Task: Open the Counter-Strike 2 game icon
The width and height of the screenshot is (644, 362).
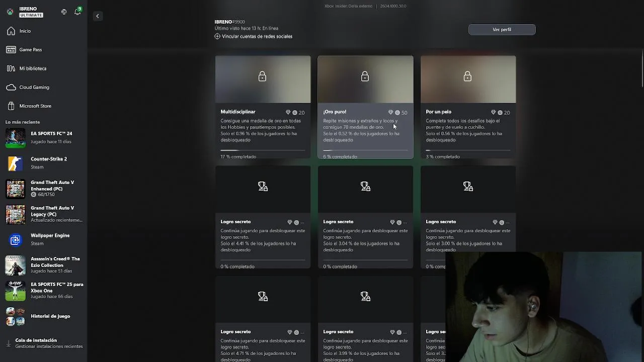Action: (15, 163)
